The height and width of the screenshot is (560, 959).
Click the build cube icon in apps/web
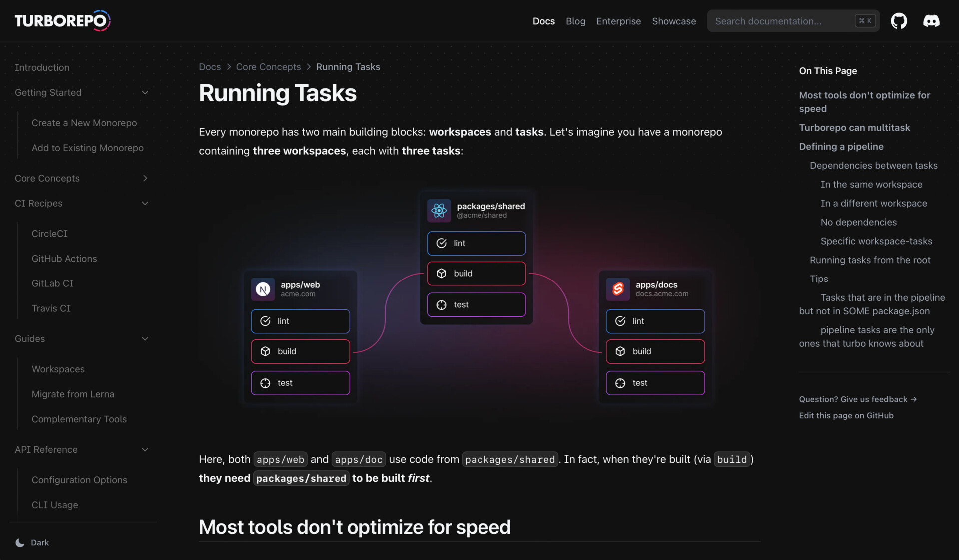pos(265,351)
